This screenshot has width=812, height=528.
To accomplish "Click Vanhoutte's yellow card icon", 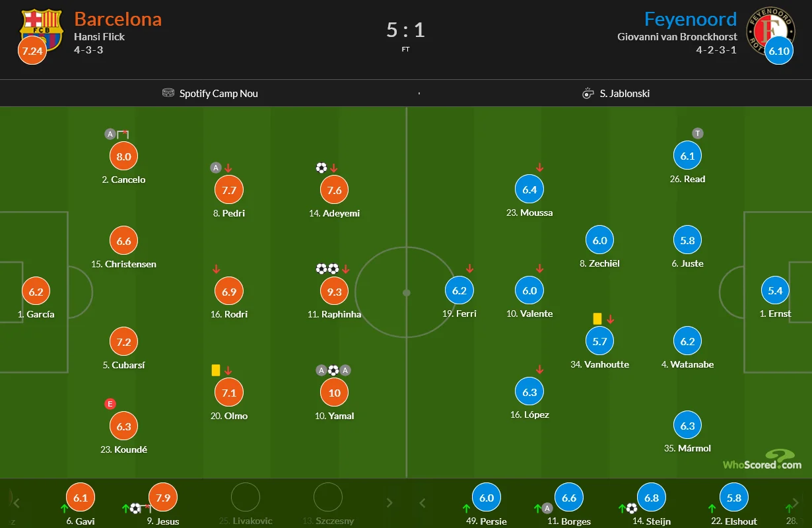I will pyautogui.click(x=597, y=319).
